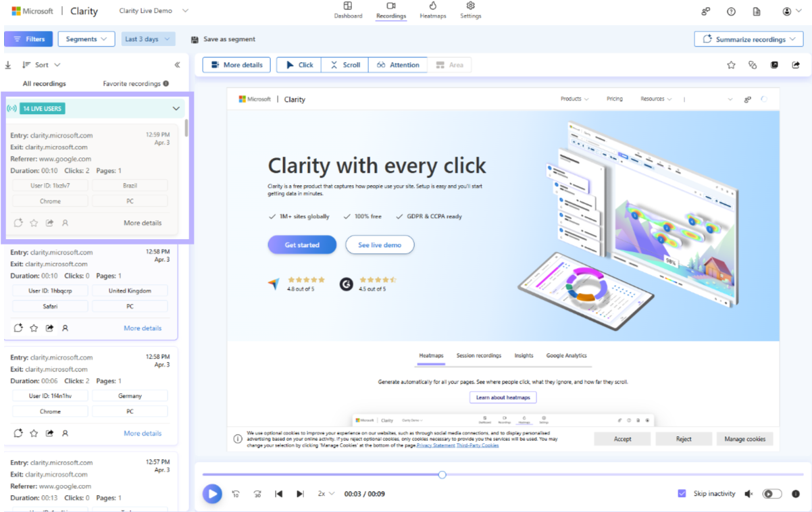Open the Filters panel
This screenshot has height=512, width=812.
point(28,39)
